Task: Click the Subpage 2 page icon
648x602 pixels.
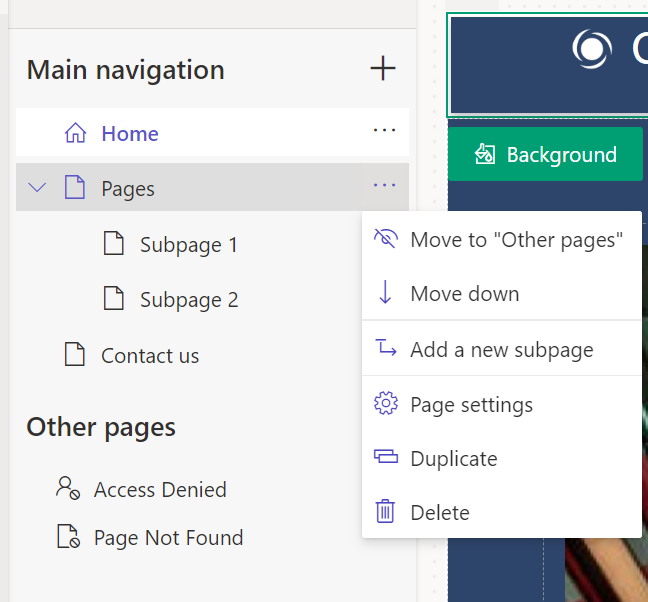Action: [x=113, y=298]
